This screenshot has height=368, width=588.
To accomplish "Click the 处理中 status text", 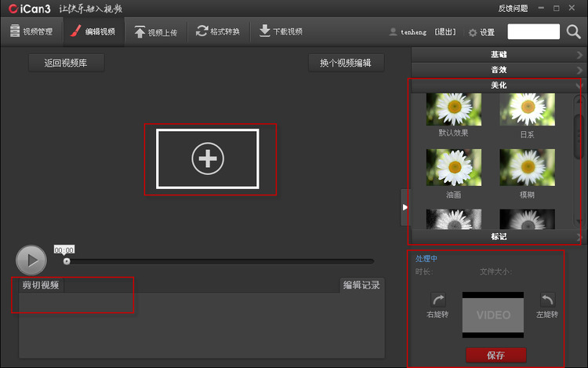I will coord(426,258).
